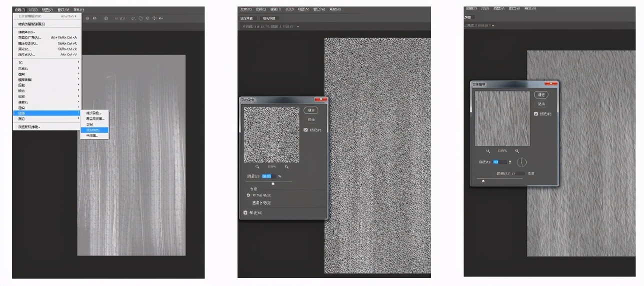Click the noise amount slider handle
The image size is (644, 286).
(272, 183)
